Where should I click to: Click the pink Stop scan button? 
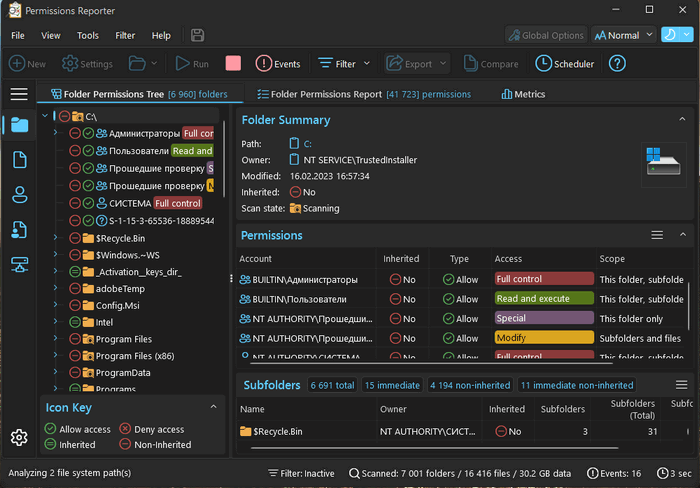[233, 64]
